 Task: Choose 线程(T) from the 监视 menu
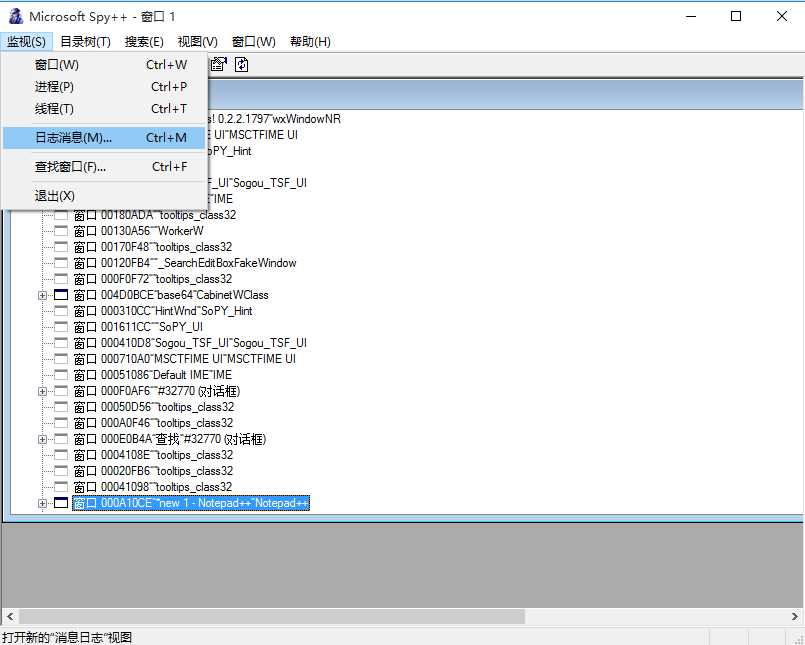[x=104, y=109]
